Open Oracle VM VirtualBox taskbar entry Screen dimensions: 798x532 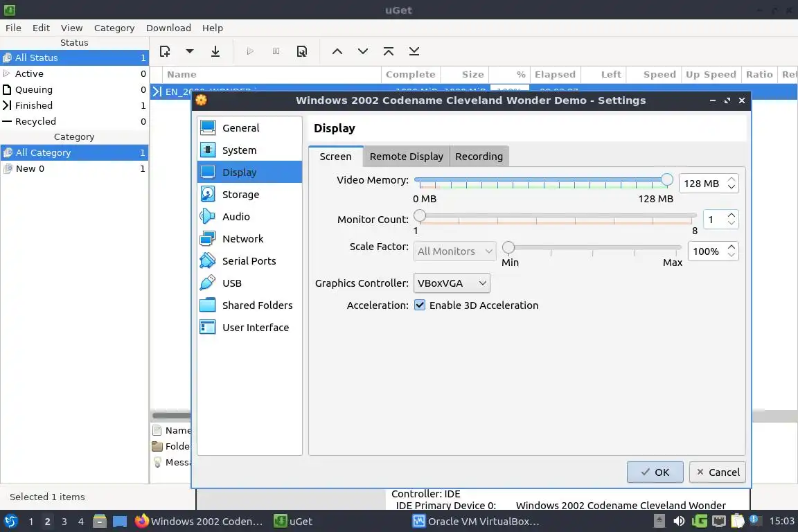(477, 522)
